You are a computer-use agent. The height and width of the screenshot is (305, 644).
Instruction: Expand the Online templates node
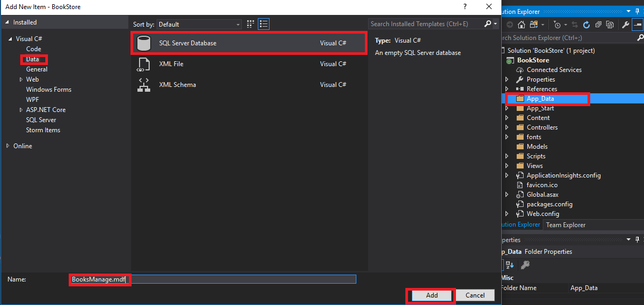click(7, 146)
